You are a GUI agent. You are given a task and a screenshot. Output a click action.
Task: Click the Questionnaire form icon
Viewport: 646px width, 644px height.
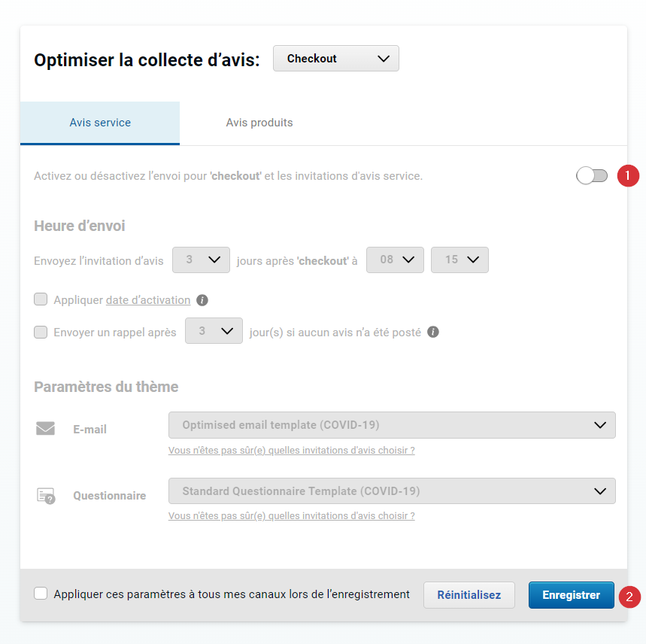click(x=46, y=496)
